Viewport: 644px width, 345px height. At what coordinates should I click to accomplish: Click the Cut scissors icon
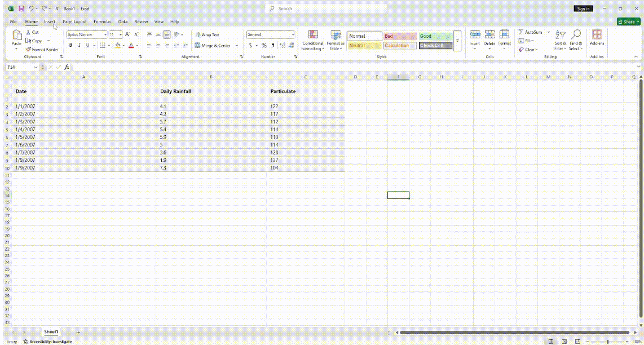[28, 32]
